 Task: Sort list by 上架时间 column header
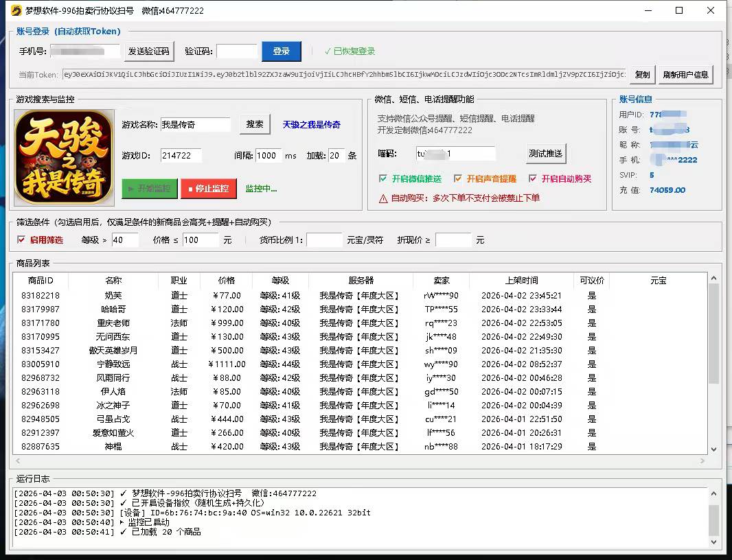coord(521,280)
